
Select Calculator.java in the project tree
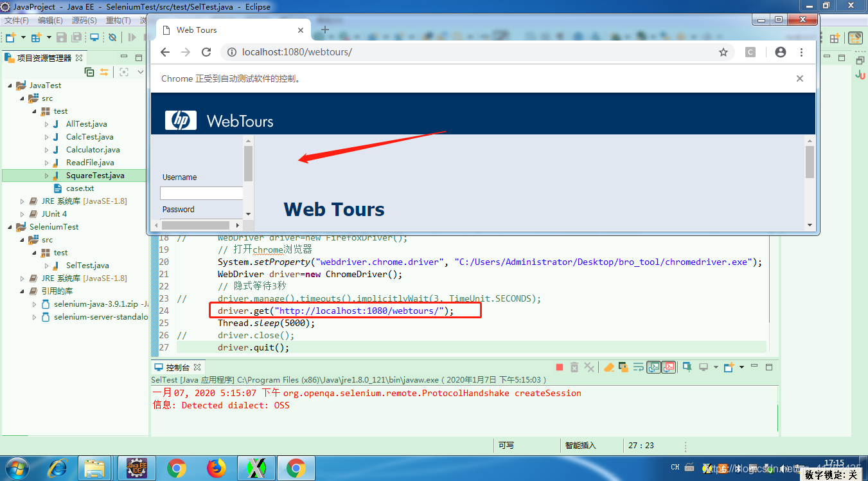pyautogui.click(x=93, y=150)
